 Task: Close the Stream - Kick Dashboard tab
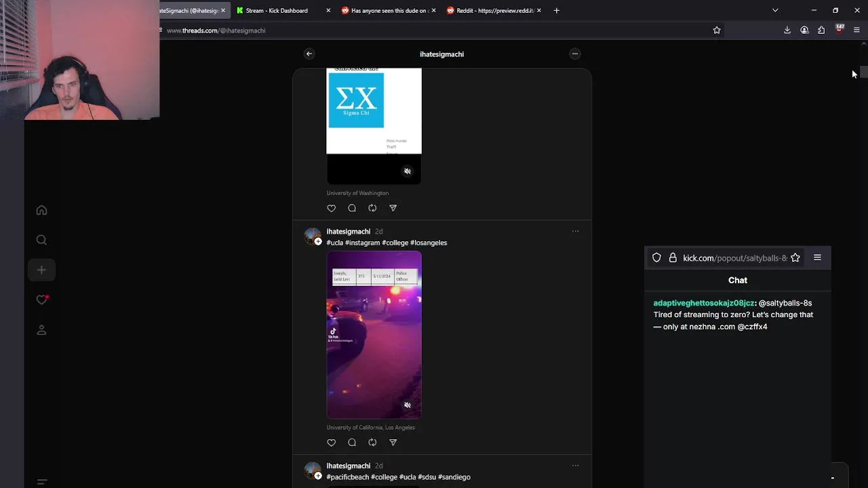click(x=328, y=10)
